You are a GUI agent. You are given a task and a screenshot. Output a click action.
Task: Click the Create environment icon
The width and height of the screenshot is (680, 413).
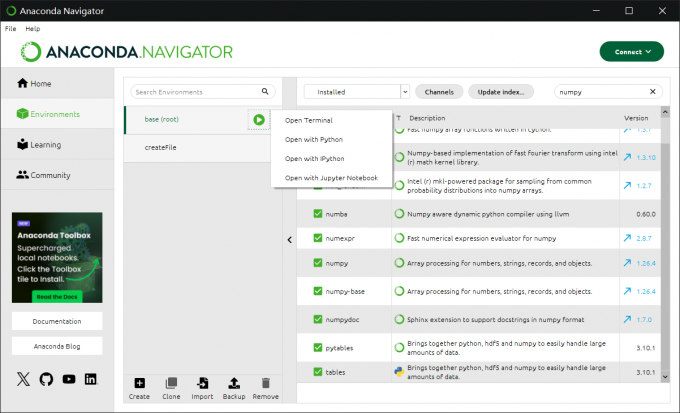pyautogui.click(x=140, y=383)
